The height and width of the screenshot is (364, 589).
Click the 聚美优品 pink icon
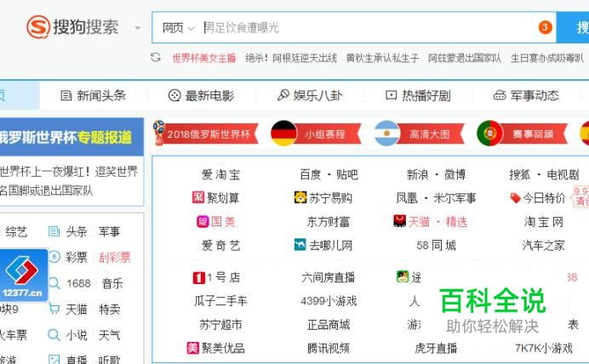[x=192, y=348]
